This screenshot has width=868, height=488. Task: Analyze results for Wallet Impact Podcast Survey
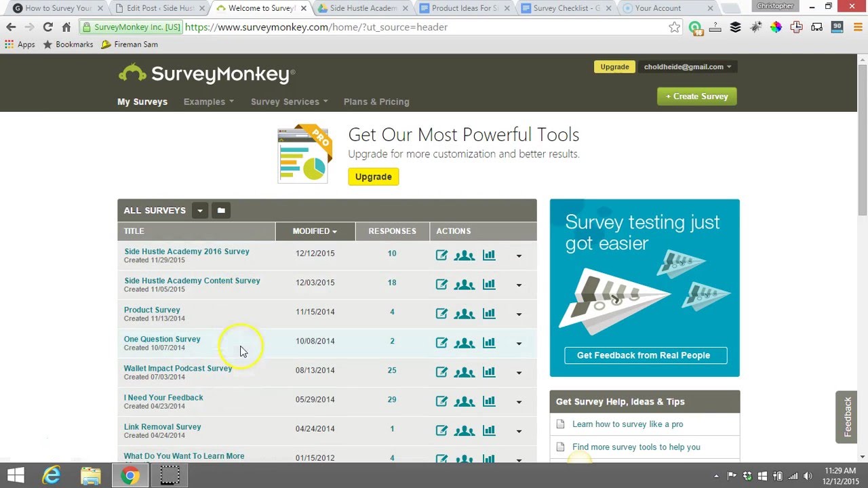[489, 372]
